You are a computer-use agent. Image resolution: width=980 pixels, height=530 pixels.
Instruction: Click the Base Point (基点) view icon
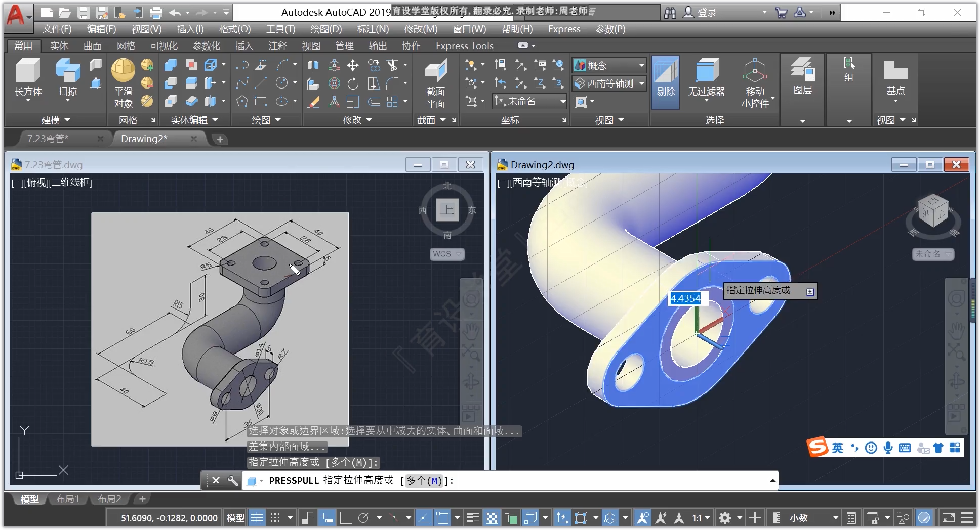895,70
